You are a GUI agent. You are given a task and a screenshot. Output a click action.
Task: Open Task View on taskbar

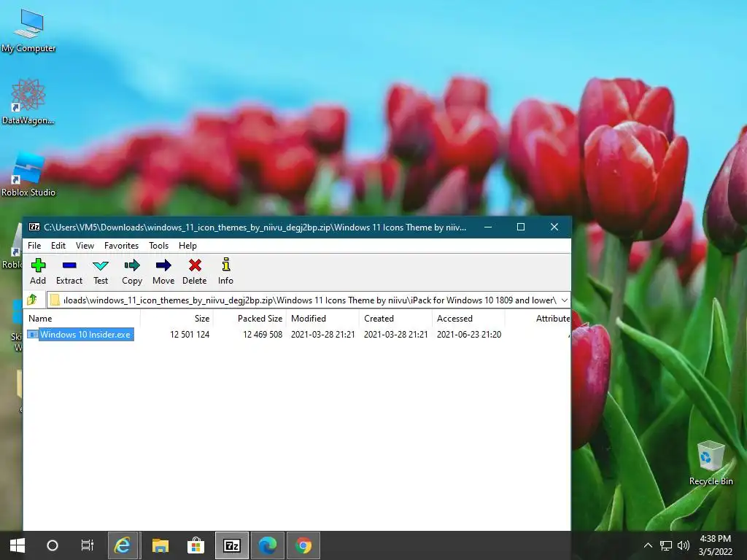[x=88, y=545]
